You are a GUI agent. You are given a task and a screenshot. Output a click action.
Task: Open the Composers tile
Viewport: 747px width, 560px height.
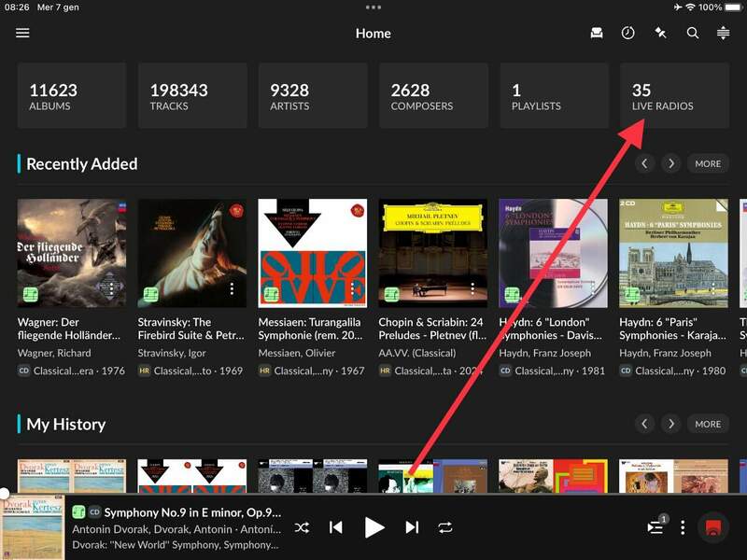coord(433,96)
